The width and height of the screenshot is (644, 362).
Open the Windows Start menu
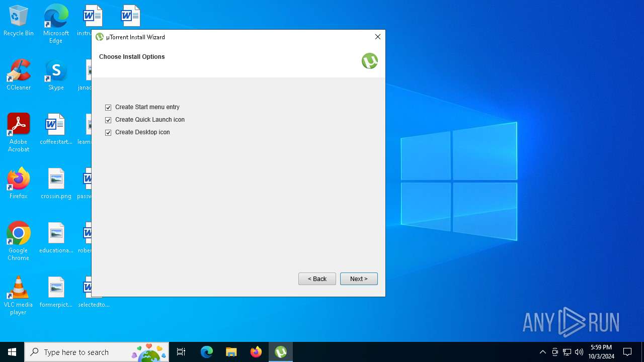pyautogui.click(x=12, y=352)
